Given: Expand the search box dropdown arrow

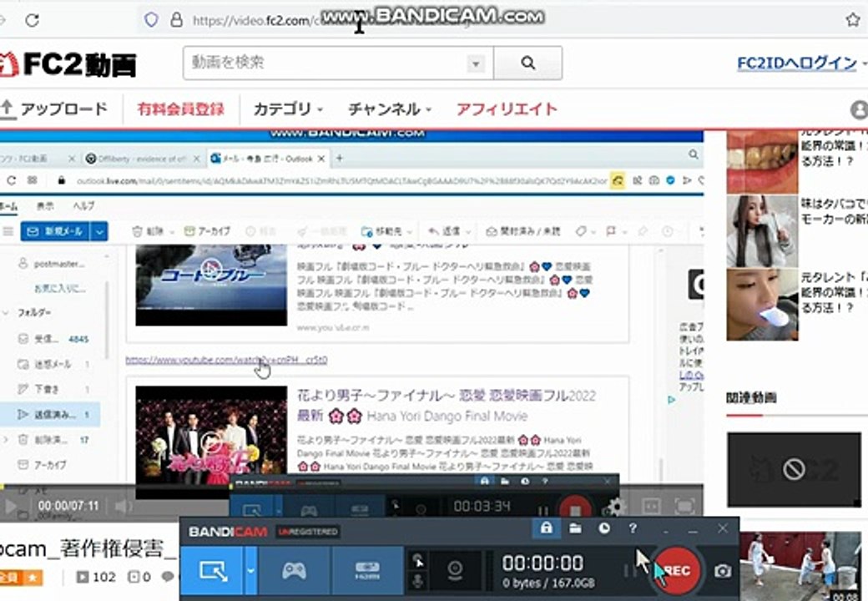Looking at the screenshot, I should [x=476, y=63].
